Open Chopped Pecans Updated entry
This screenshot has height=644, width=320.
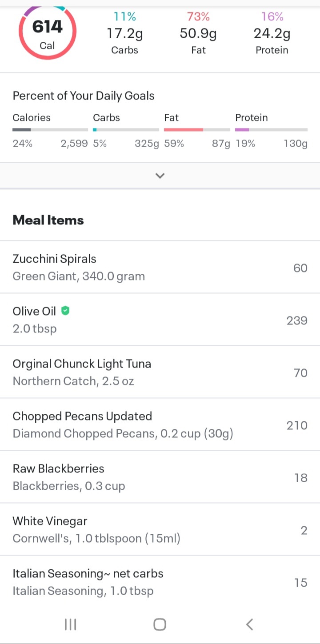coord(160,424)
